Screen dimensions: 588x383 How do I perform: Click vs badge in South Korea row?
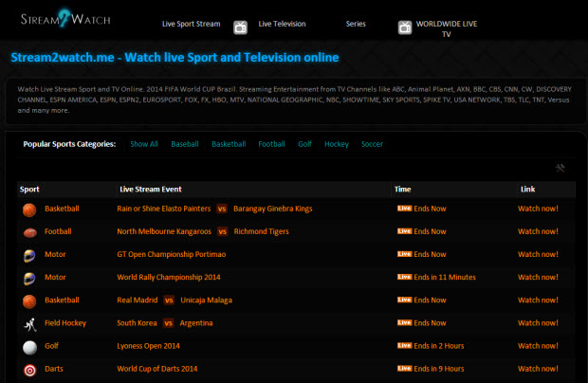(169, 323)
